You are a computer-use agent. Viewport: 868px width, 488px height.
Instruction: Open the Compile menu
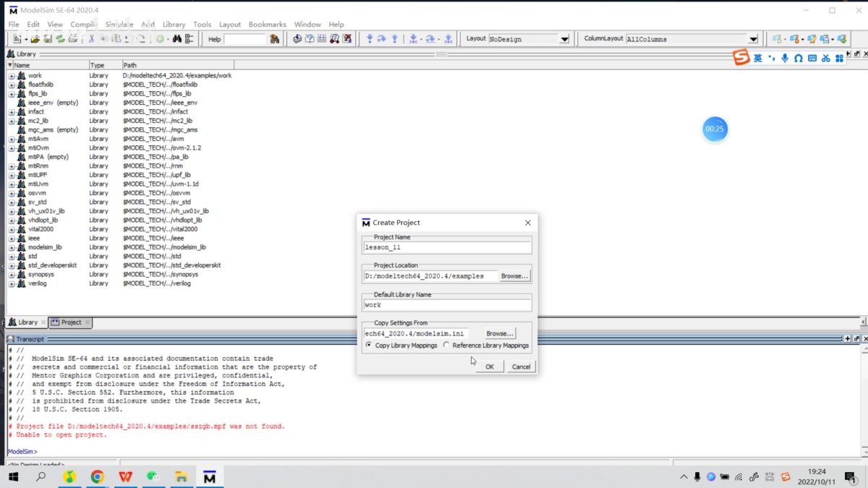83,24
